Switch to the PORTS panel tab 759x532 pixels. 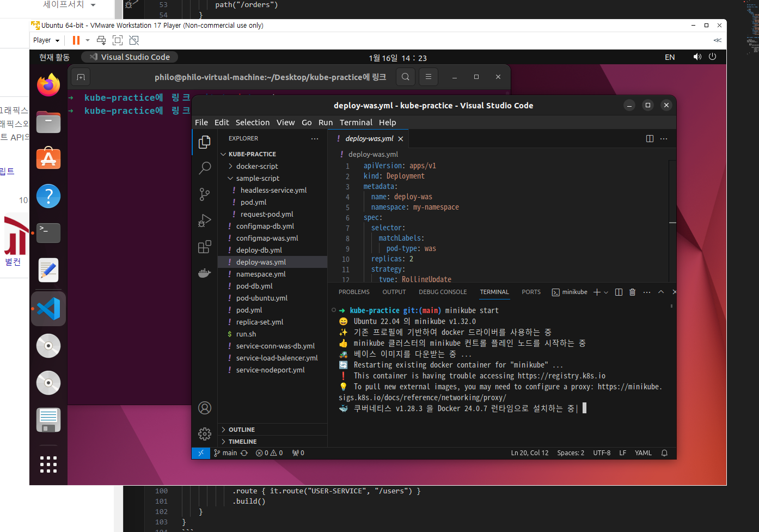[x=531, y=292]
